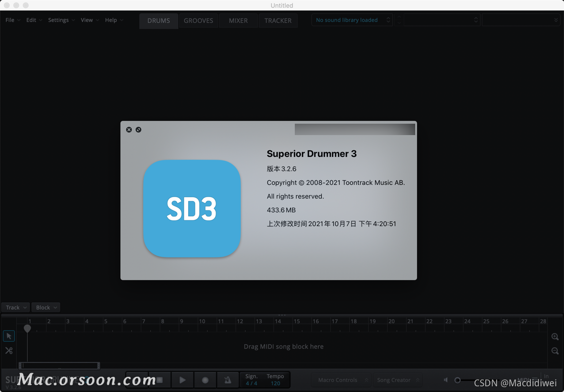The width and height of the screenshot is (564, 392).
Task: Switch to the MIXER tab
Action: (238, 20)
